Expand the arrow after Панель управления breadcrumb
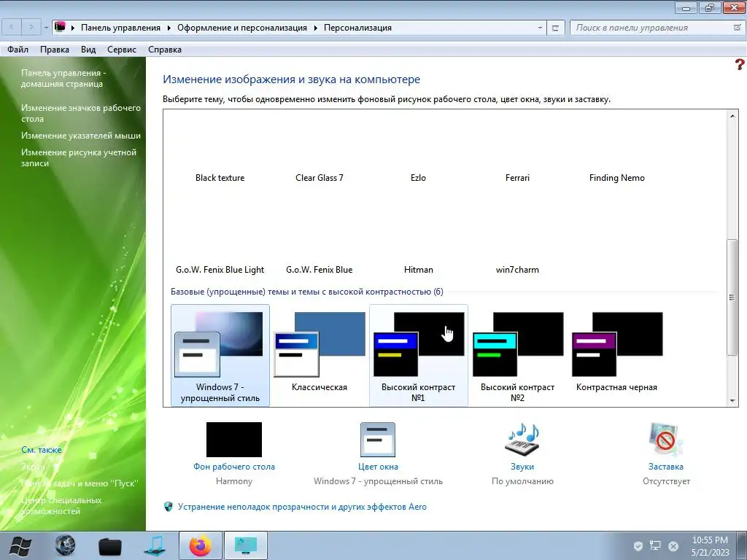Viewport: 747px width, 560px height. tap(169, 28)
